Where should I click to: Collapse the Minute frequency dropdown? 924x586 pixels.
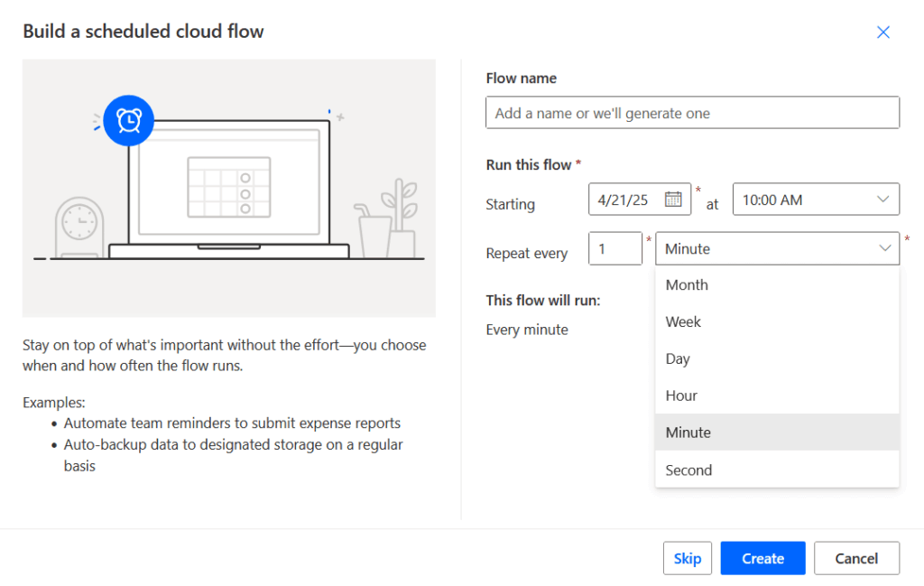pos(777,249)
